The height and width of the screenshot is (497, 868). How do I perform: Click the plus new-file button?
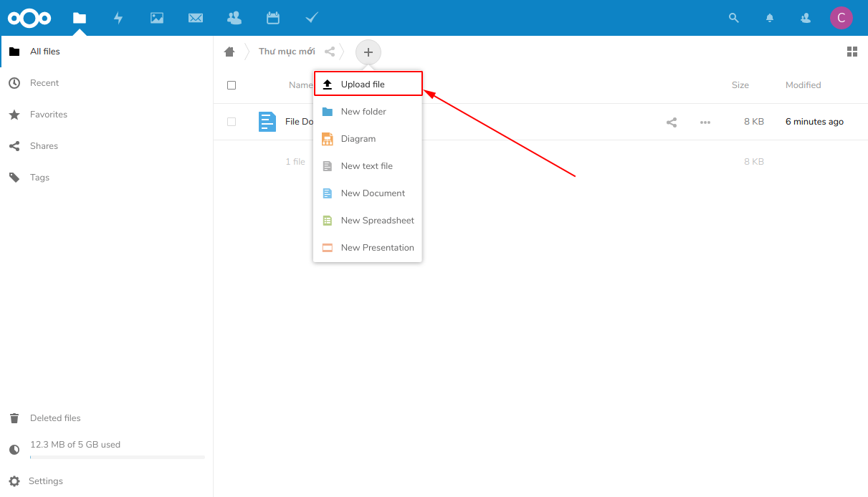368,52
